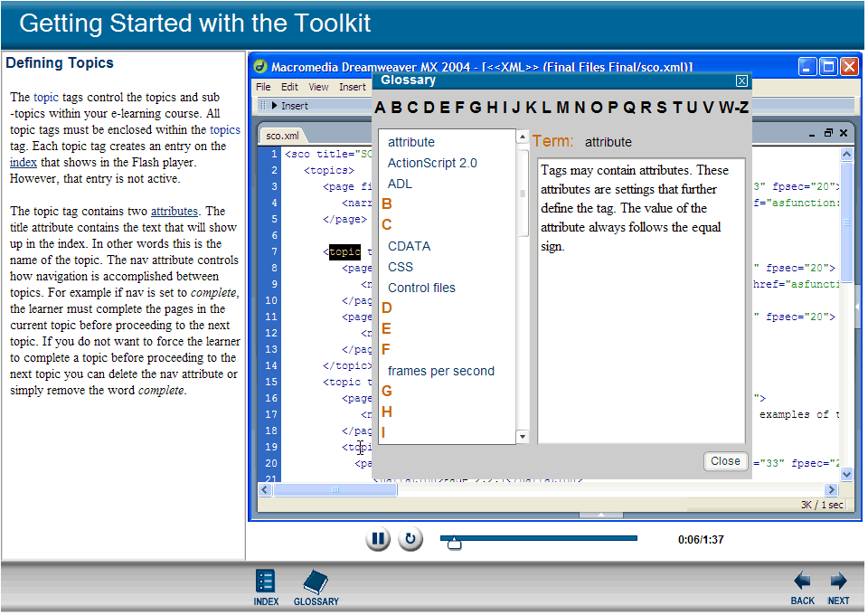The image size is (868, 615).
Task: Jump to glossary letter A
Action: [380, 108]
